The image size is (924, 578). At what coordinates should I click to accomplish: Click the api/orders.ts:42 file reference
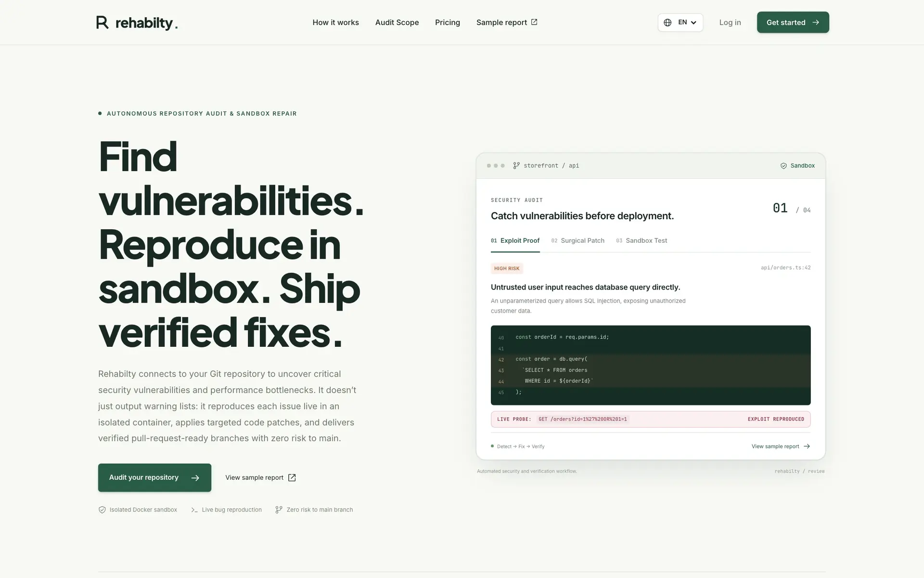pyautogui.click(x=785, y=268)
